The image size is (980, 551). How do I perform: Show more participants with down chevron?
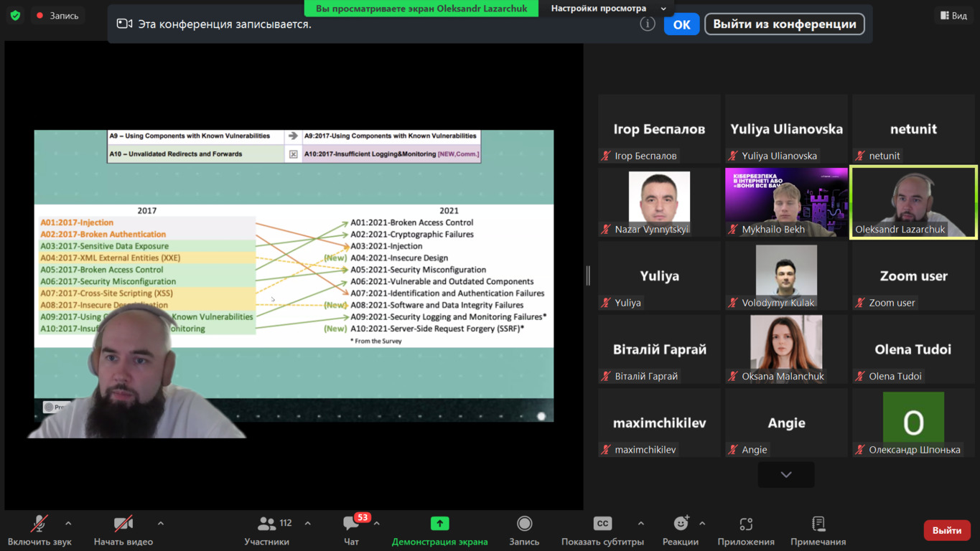click(x=786, y=475)
